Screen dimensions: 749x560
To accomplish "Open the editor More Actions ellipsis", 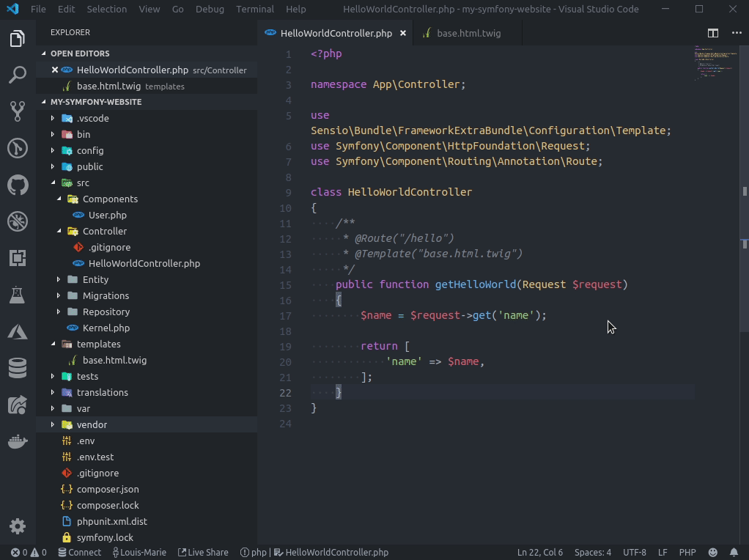I will 737,33.
